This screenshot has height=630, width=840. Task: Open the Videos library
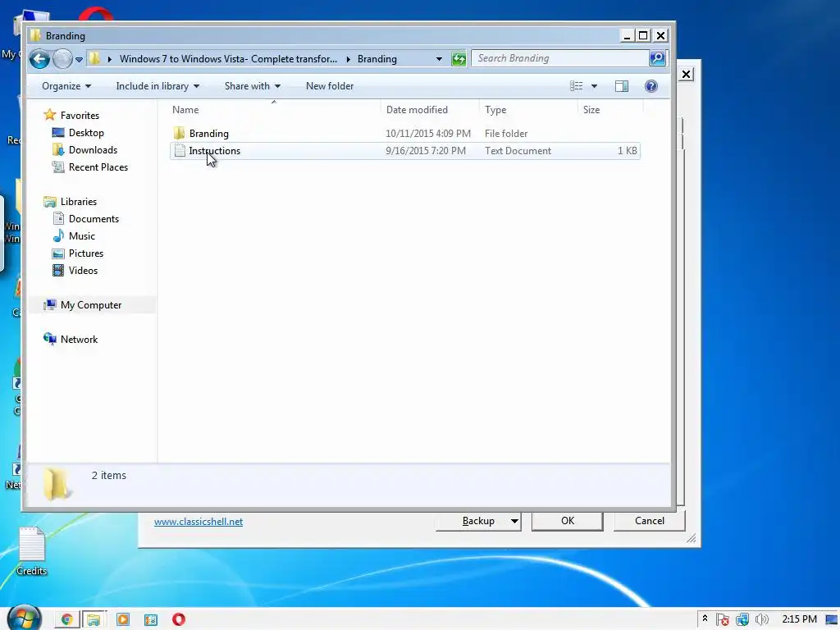click(x=83, y=270)
